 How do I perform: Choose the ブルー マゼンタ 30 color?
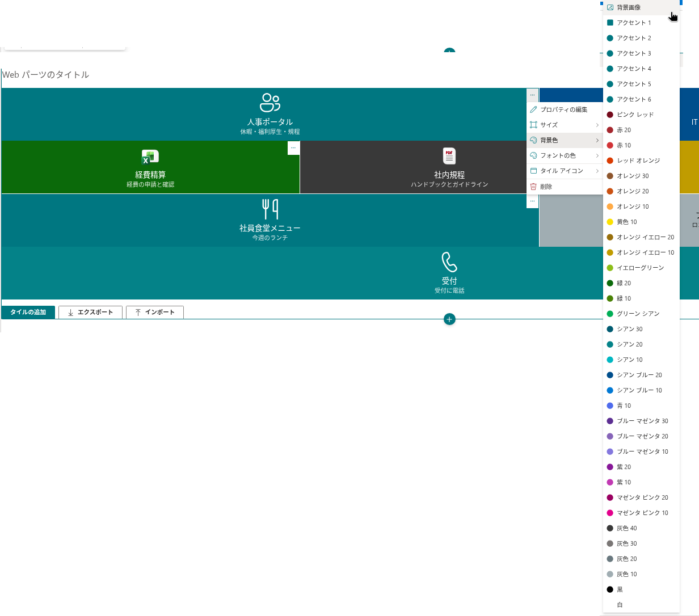641,421
